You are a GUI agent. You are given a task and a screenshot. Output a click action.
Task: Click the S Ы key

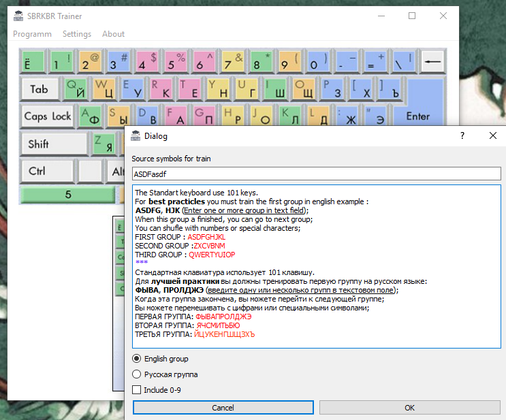[118, 116]
